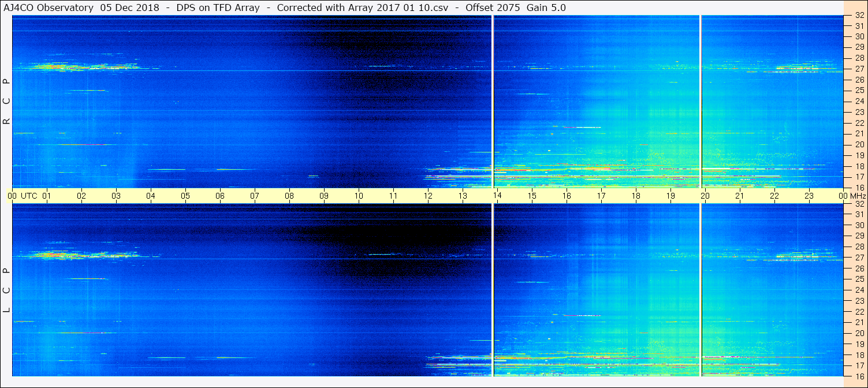Click the 32 MHz tick of the RCP panel
The width and height of the screenshot is (868, 388).
pos(859,16)
